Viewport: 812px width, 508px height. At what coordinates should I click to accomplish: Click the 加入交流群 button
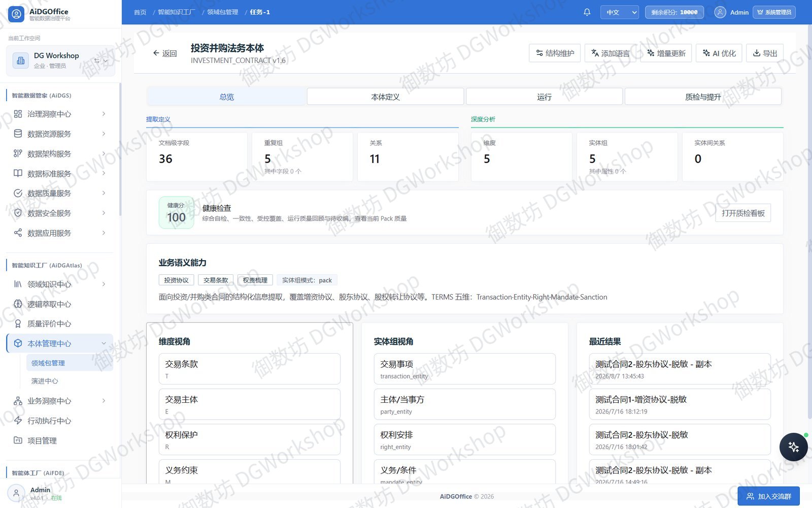pos(768,496)
